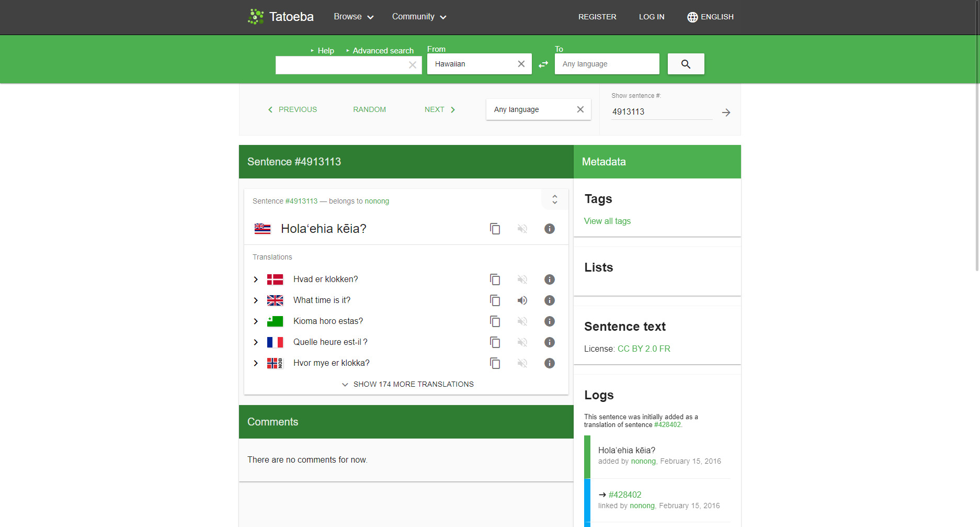
Task: Open the View all tags link
Action: 607,221
